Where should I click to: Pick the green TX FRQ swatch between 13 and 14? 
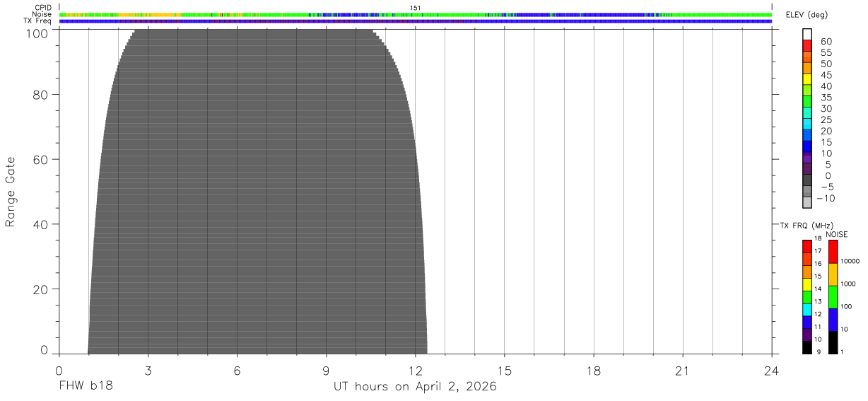(807, 297)
